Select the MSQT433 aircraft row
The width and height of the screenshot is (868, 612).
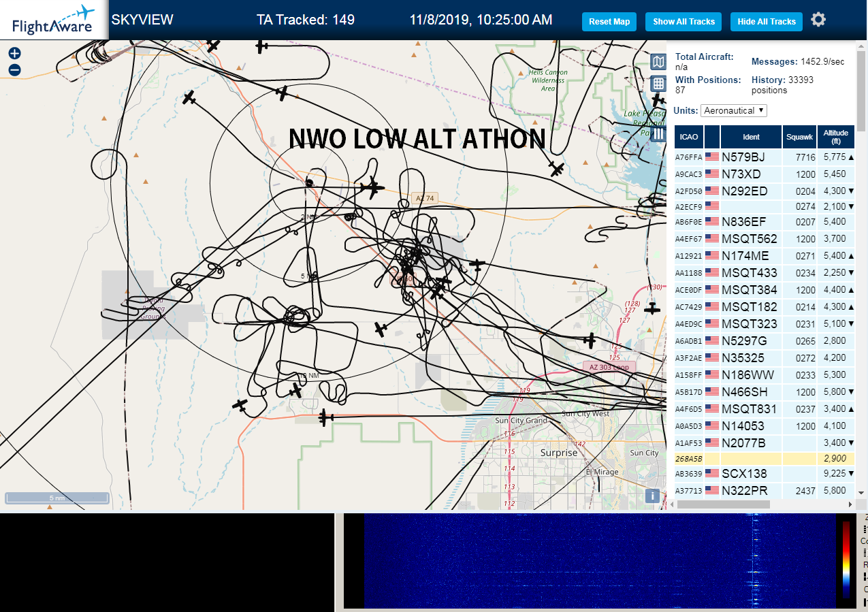pyautogui.click(x=765, y=273)
